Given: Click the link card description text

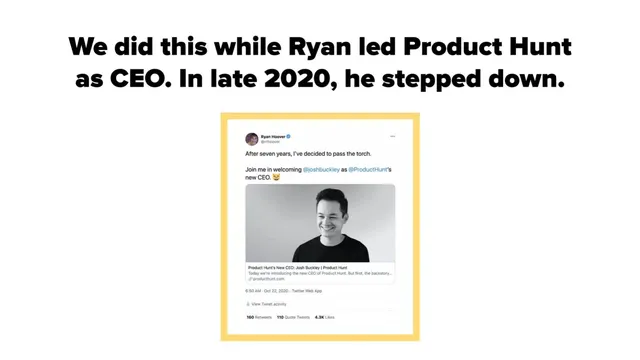Looking at the screenshot, I should (320, 273).
